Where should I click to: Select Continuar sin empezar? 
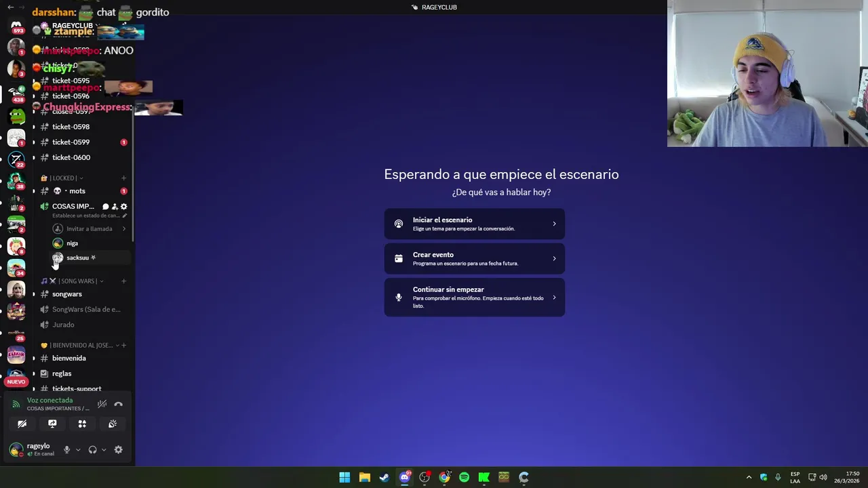(x=474, y=297)
